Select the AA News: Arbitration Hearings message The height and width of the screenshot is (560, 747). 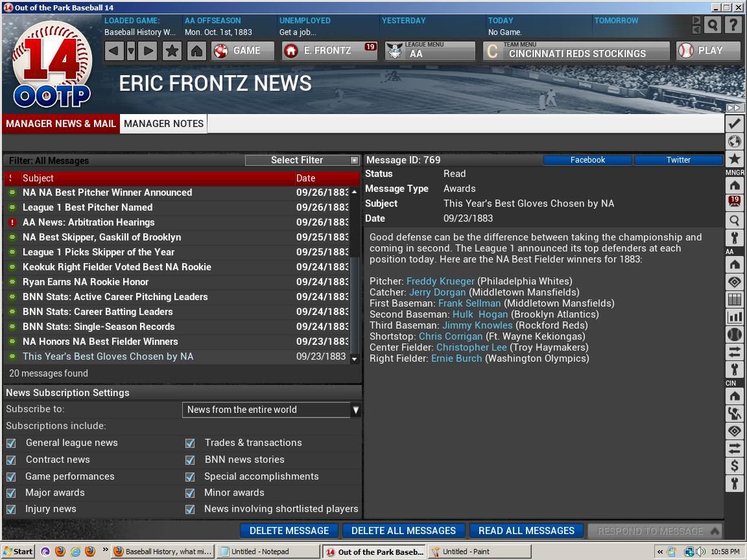point(88,222)
